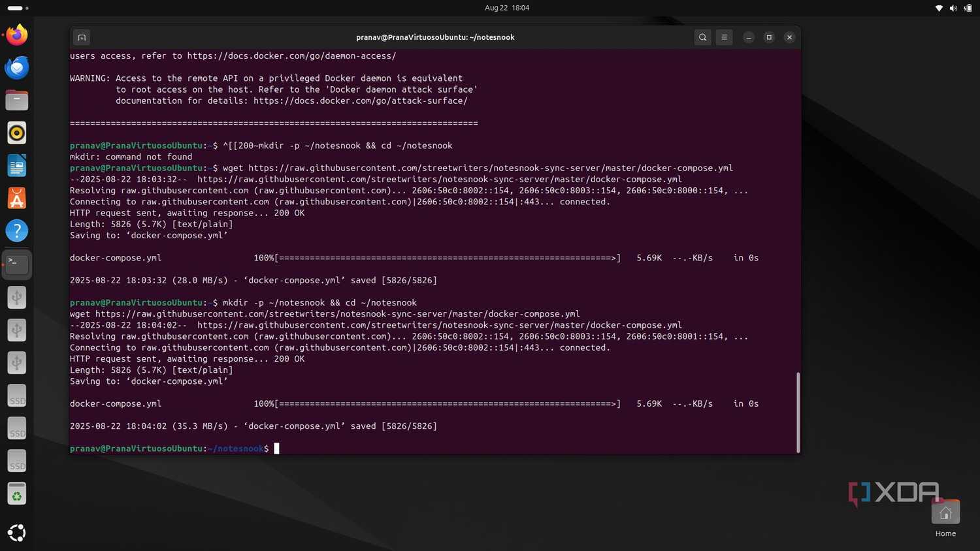
Task: Open Activities workspace indicator in top bar
Action: [x=18, y=8]
